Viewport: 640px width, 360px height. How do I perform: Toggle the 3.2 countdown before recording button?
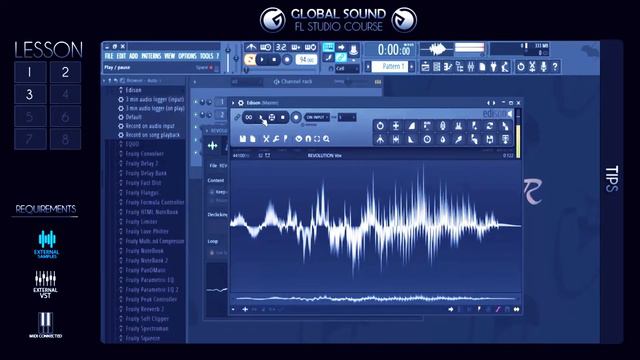pyautogui.click(x=280, y=47)
